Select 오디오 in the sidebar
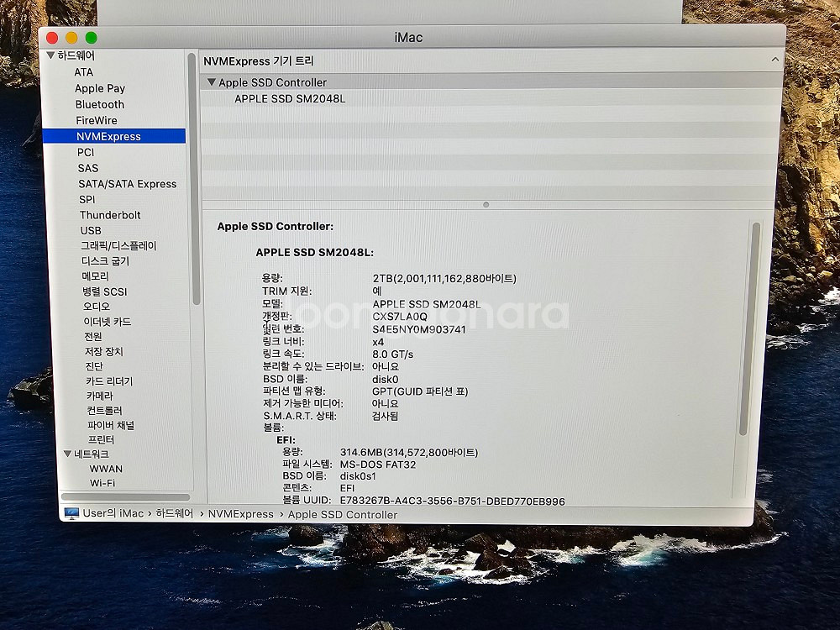The height and width of the screenshot is (630, 840). coord(97,307)
